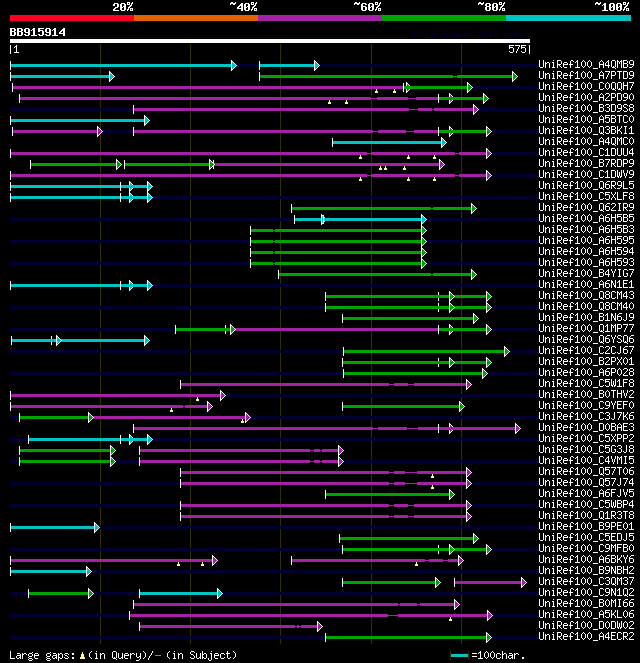Click the green ~80% identity color bar
Screen dimensions: 640x663
(444, 18)
